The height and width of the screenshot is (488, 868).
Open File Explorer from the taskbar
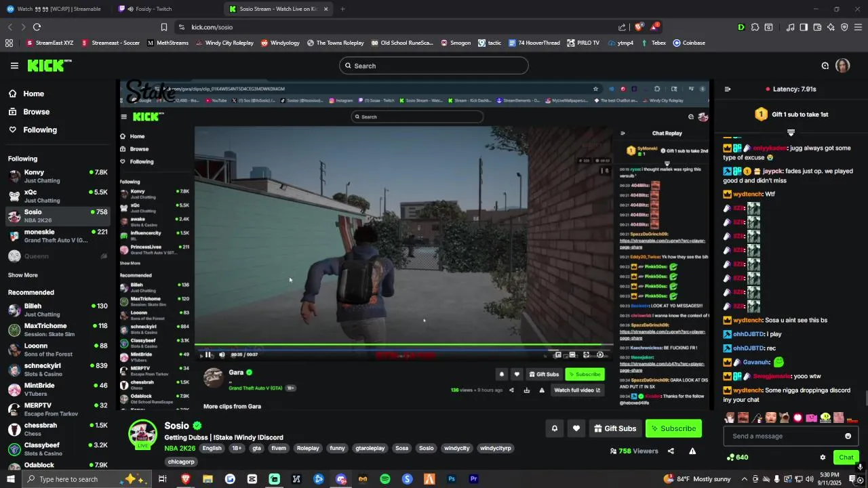(x=208, y=479)
